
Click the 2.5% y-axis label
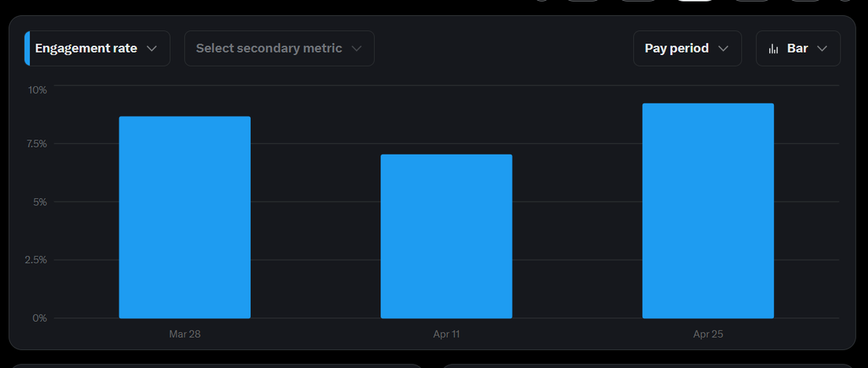35,260
